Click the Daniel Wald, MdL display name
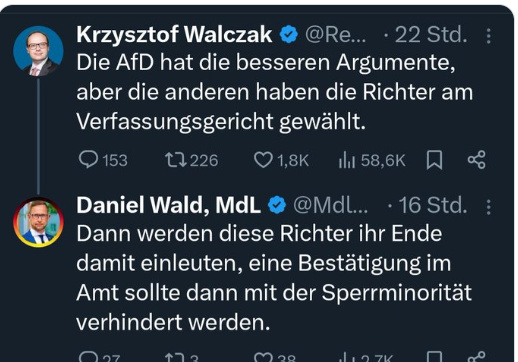This screenshot has width=518, height=362. pos(168,205)
